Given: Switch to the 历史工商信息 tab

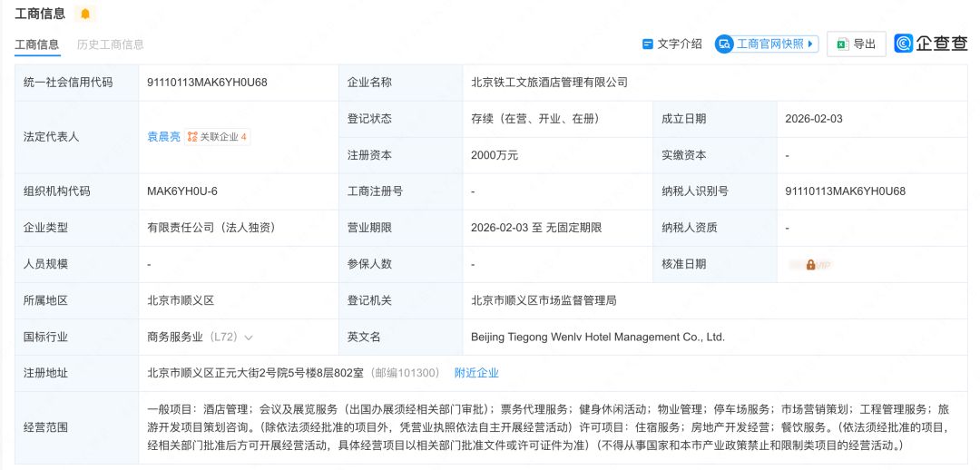Looking at the screenshot, I should tap(110, 44).
